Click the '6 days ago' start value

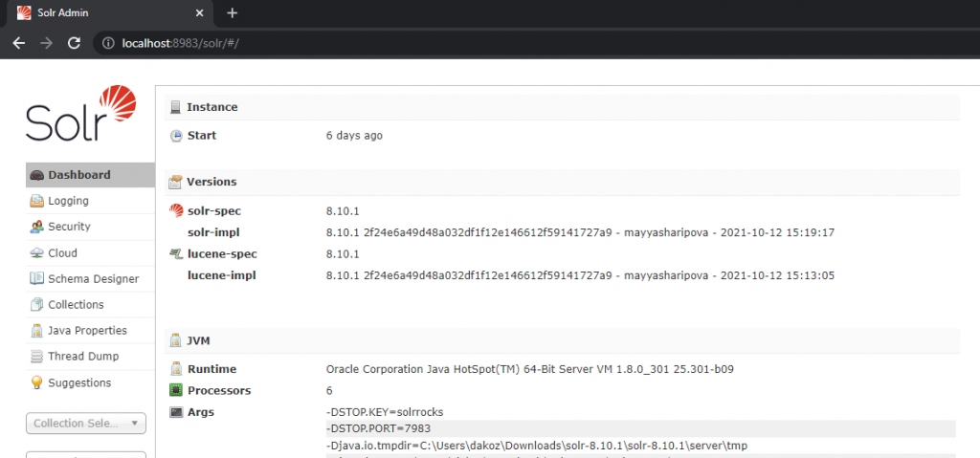(x=354, y=136)
